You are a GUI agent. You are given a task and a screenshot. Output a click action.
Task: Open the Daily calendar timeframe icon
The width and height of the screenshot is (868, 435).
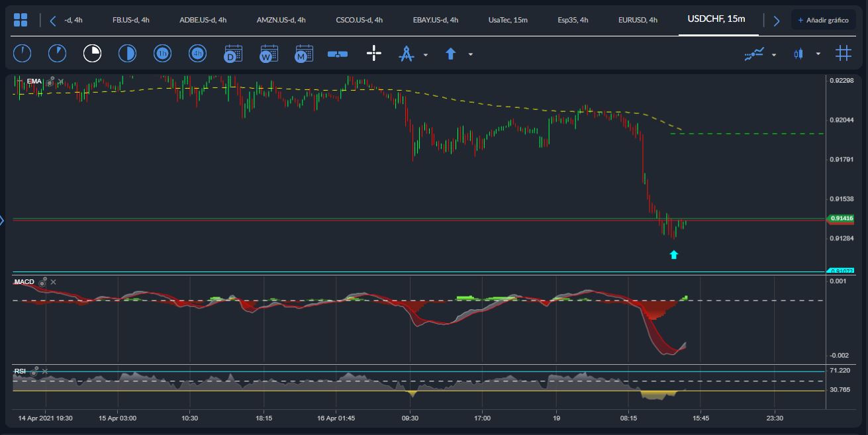click(x=232, y=54)
